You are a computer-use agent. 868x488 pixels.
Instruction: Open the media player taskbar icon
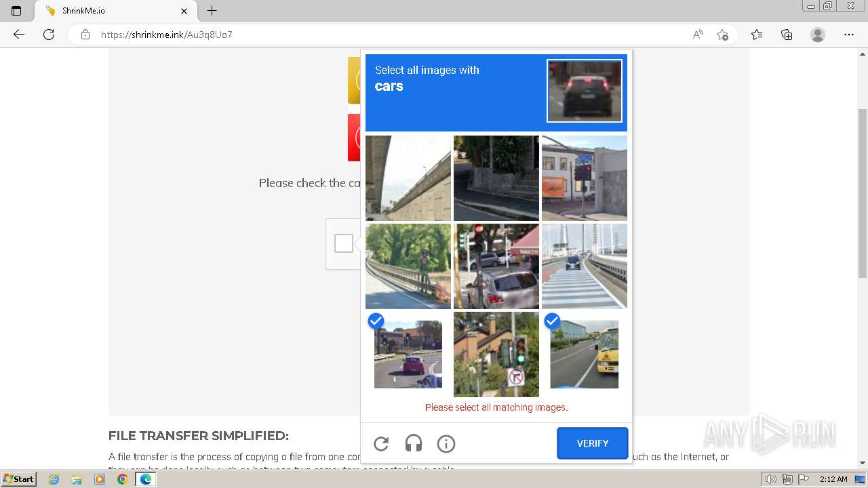100,479
